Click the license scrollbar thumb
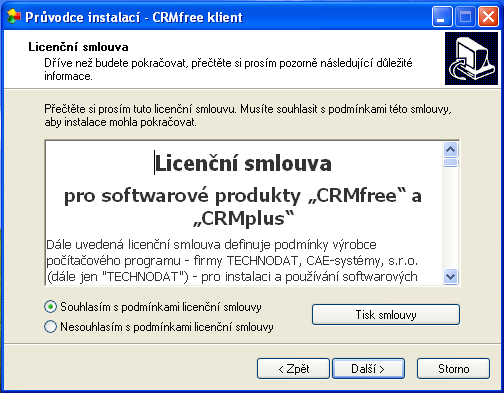 [451, 162]
